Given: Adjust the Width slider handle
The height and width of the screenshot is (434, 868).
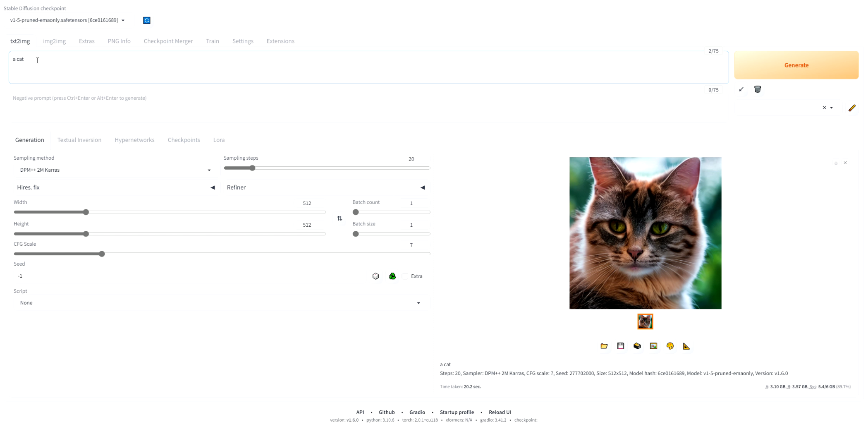Looking at the screenshot, I should 86,212.
